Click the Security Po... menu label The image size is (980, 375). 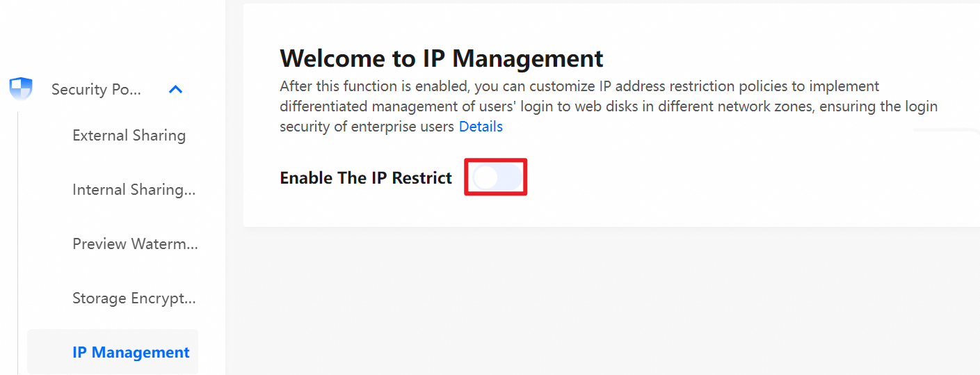[x=96, y=89]
